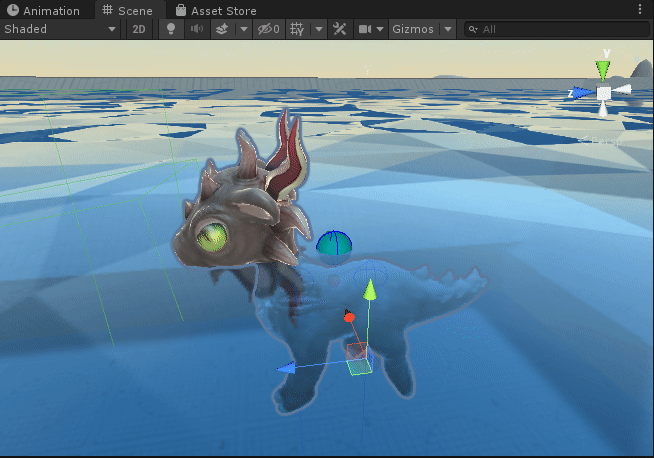Click the blue Z axis on orientation gizmo

tap(582, 92)
